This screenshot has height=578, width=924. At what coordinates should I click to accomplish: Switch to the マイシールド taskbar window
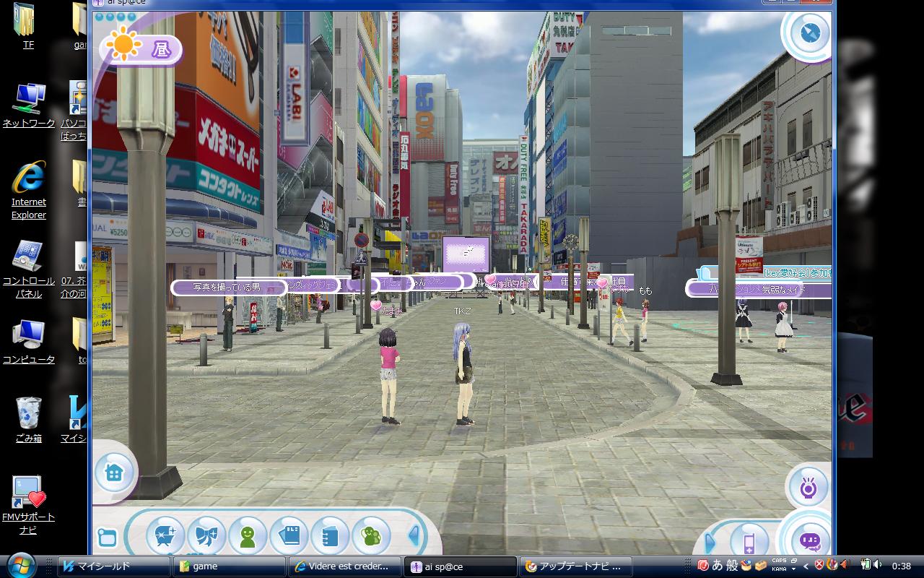click(113, 566)
